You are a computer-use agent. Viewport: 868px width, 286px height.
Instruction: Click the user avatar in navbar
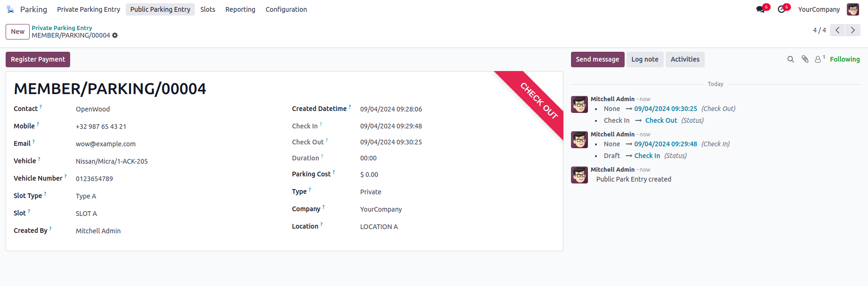click(x=852, y=9)
